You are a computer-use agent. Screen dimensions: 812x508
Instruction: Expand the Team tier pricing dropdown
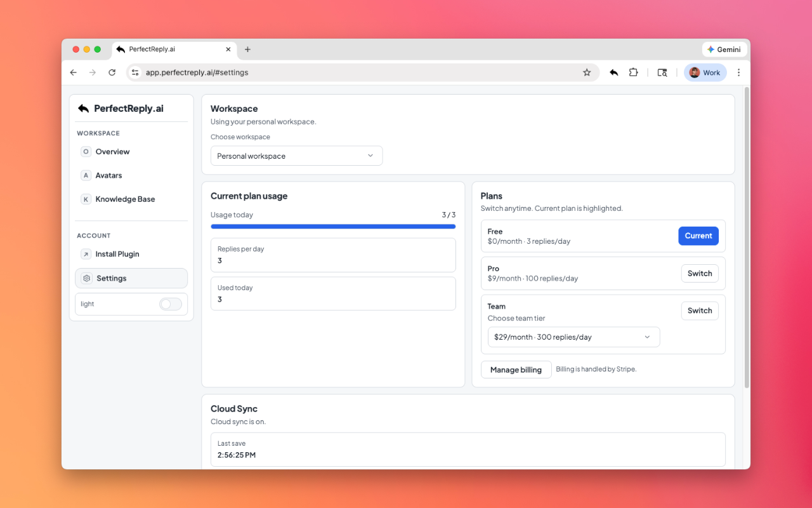click(573, 337)
